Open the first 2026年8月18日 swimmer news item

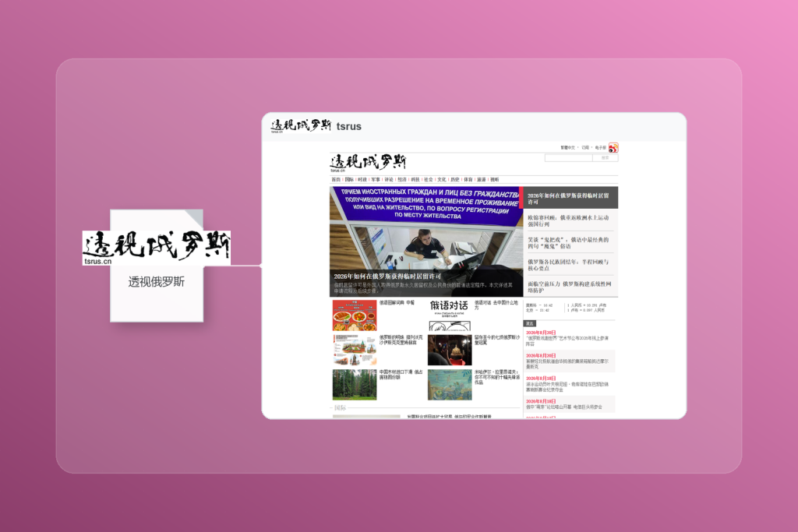567,384
